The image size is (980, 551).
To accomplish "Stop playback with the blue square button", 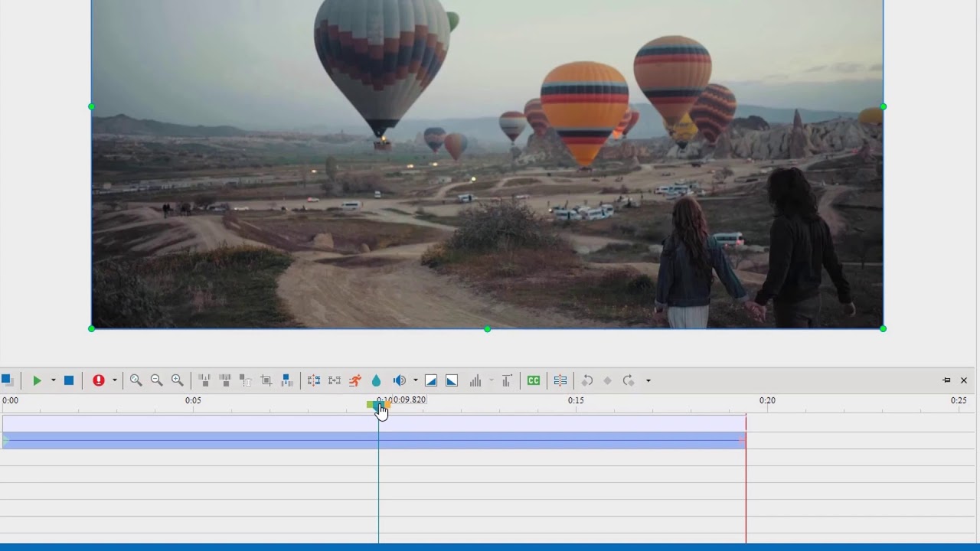I will point(69,380).
